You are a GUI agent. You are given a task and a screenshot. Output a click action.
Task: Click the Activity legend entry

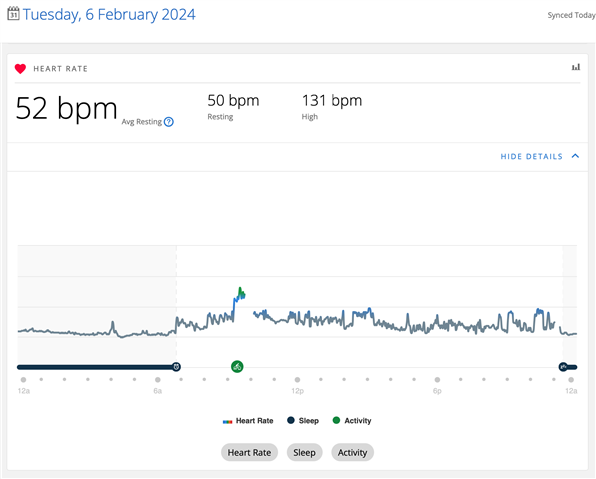click(x=352, y=420)
